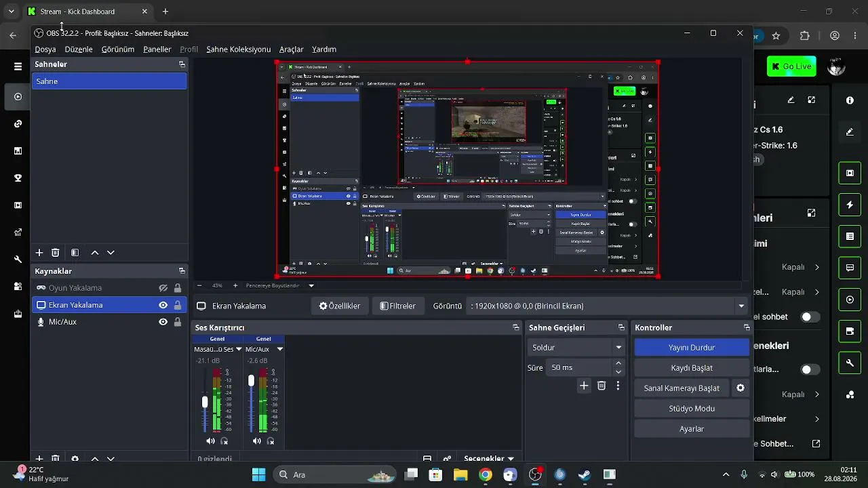Unlock the Ekran Yakalama source

tap(178, 305)
